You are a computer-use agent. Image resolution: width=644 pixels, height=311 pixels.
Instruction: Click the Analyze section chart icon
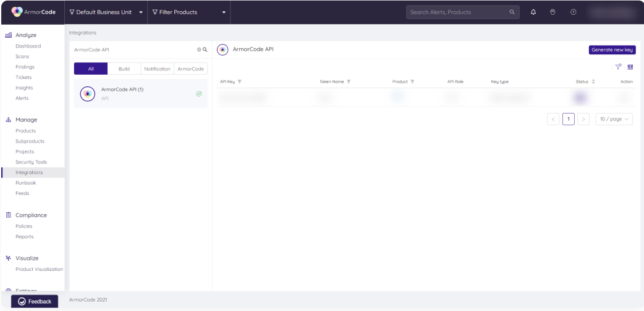tap(8, 35)
